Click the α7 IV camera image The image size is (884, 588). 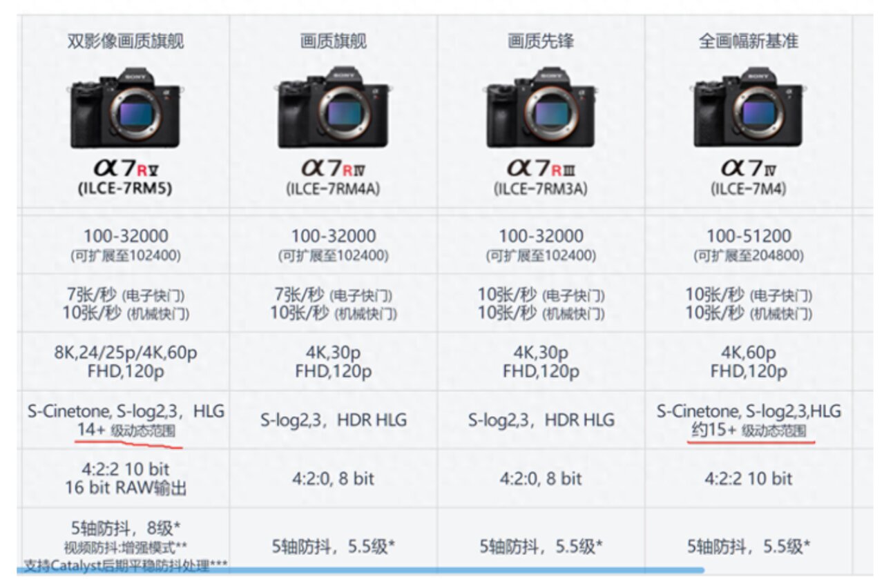coord(748,108)
